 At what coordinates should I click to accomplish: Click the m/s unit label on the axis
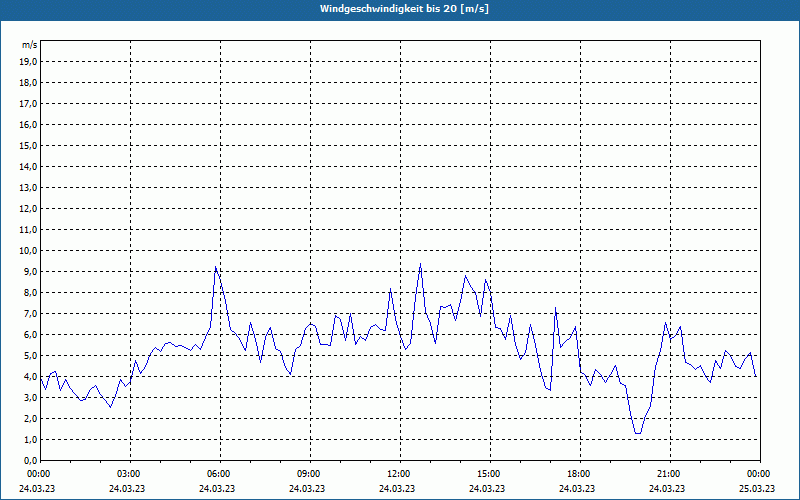(x=29, y=45)
